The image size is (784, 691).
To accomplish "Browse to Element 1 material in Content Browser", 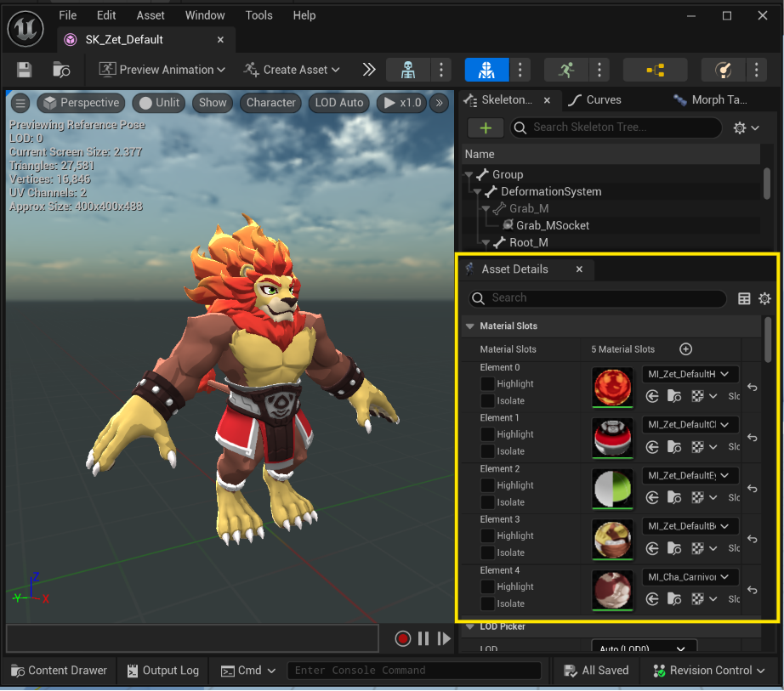I will coord(674,447).
